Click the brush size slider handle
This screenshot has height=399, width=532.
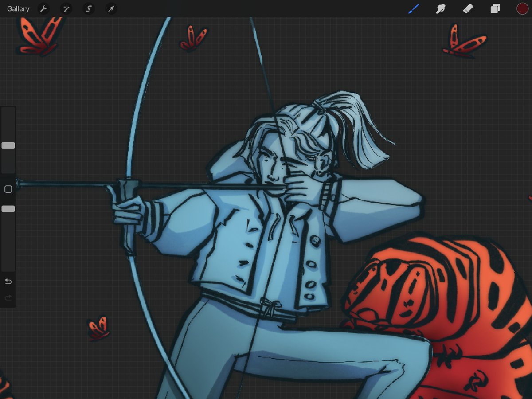click(8, 145)
